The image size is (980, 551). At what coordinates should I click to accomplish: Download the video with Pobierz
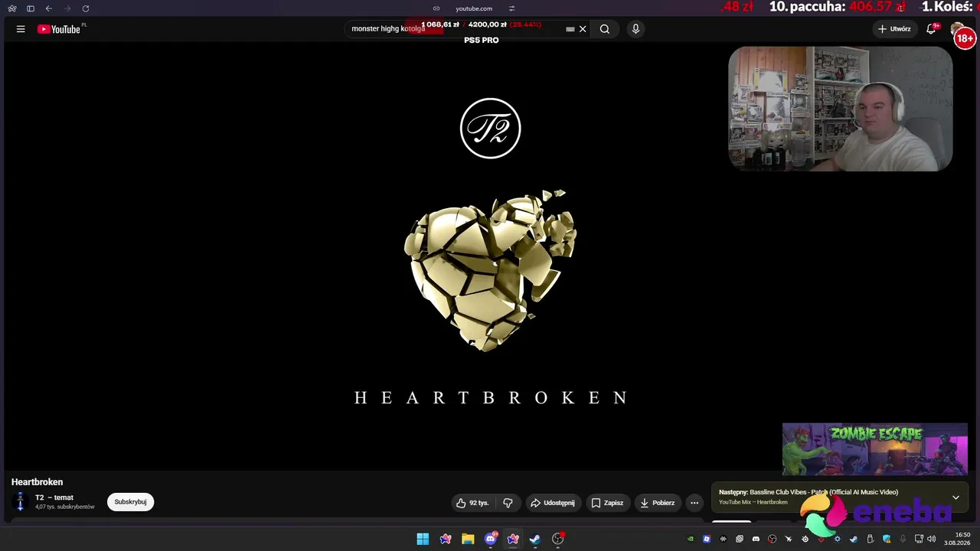click(658, 503)
